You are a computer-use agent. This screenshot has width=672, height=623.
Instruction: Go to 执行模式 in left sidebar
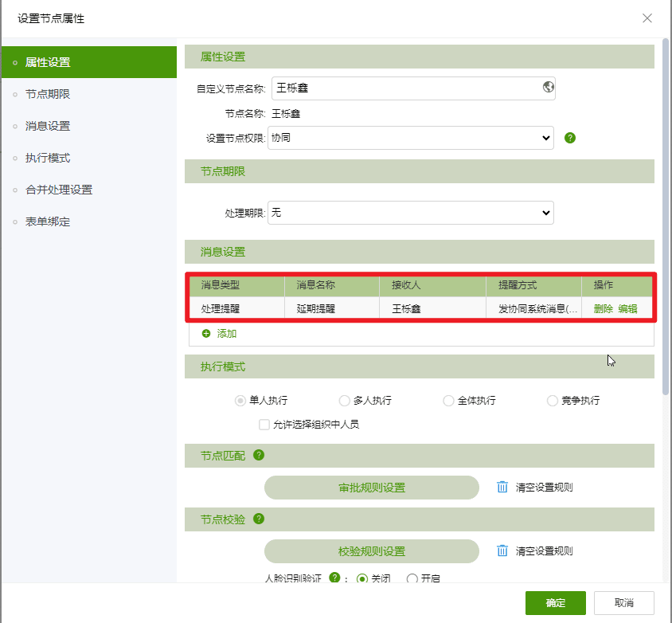[x=89, y=158]
